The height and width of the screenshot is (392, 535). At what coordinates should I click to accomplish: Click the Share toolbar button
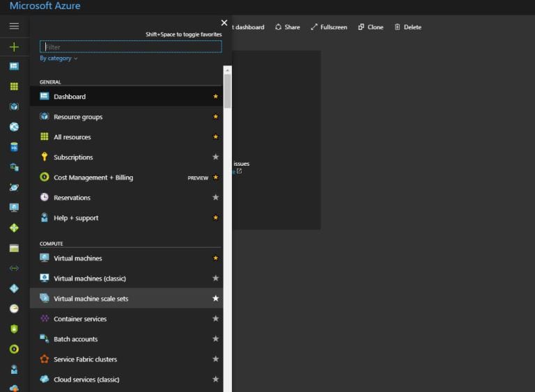[287, 27]
